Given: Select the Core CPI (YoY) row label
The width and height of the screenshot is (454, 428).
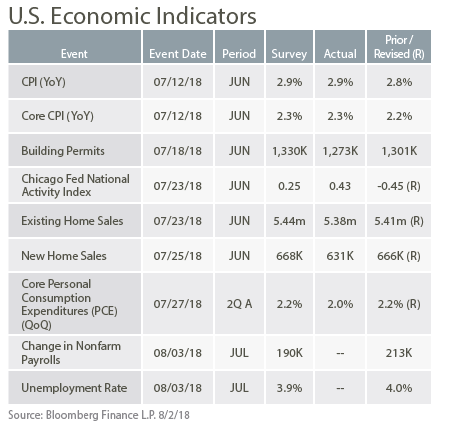Looking at the screenshot, I should (x=57, y=116).
